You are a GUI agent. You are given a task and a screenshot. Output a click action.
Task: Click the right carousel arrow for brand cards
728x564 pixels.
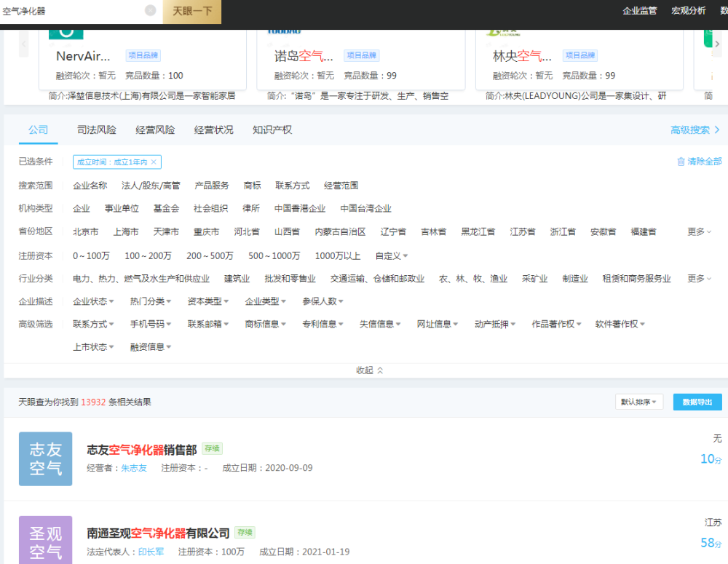click(717, 44)
